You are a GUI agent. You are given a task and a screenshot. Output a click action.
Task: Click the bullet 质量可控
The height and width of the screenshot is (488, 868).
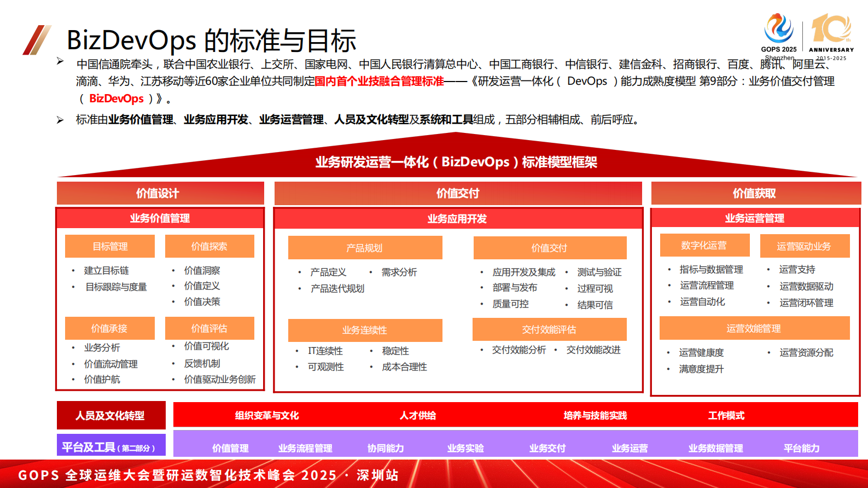coord(511,304)
